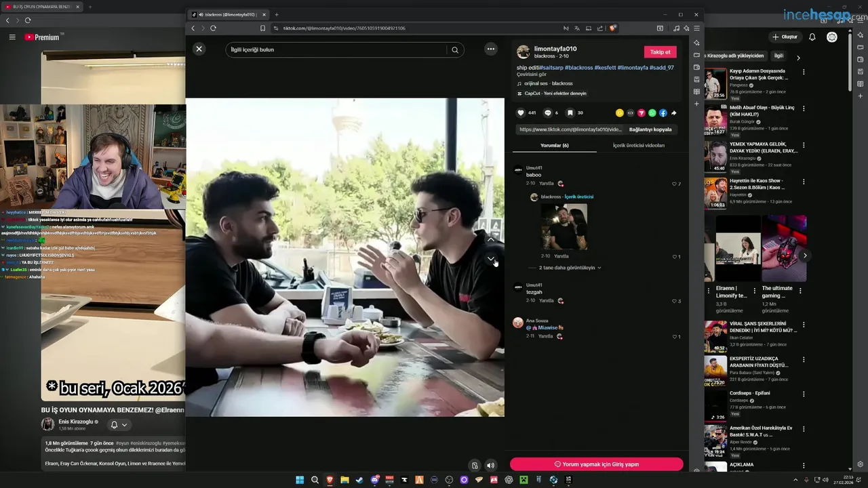Open the Enis Kirazoglu channel link
The width and height of the screenshot is (868, 488).
(x=75, y=422)
